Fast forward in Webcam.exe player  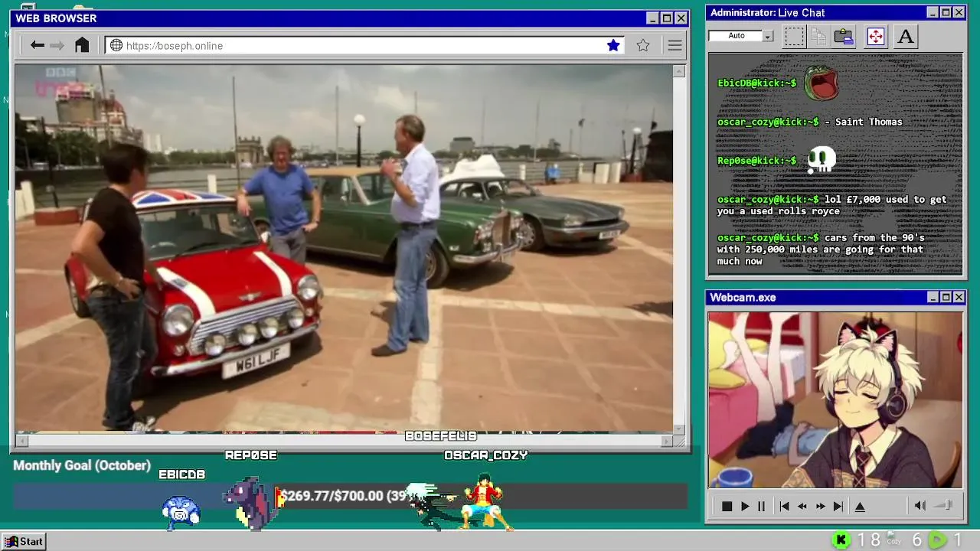[x=820, y=506]
